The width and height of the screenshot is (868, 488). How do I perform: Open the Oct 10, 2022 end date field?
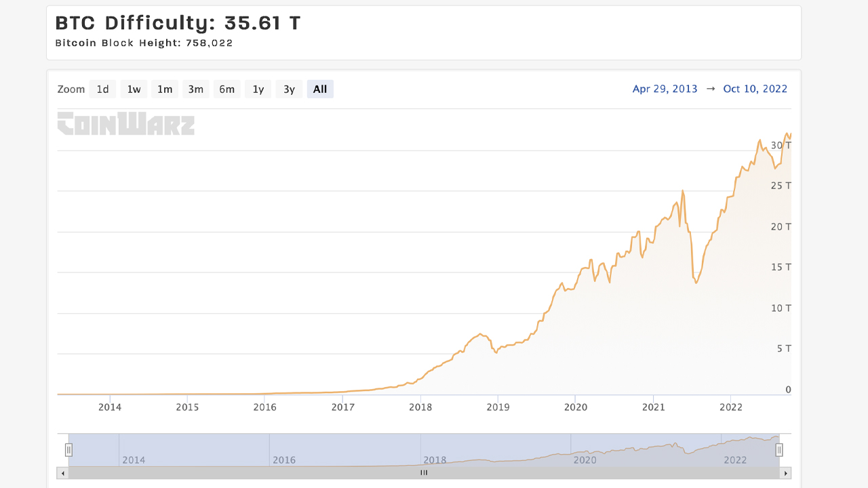(x=755, y=89)
